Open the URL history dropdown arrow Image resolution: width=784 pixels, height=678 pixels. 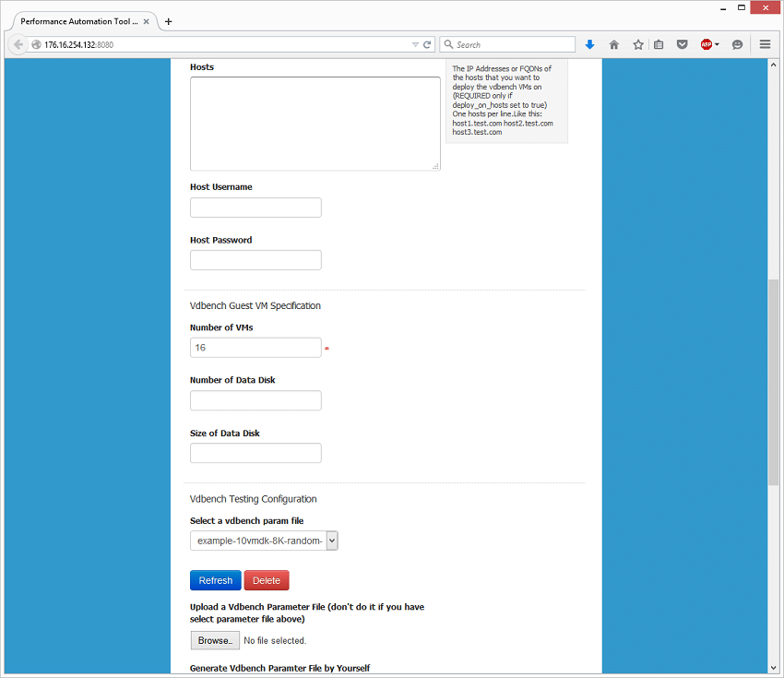pos(415,44)
